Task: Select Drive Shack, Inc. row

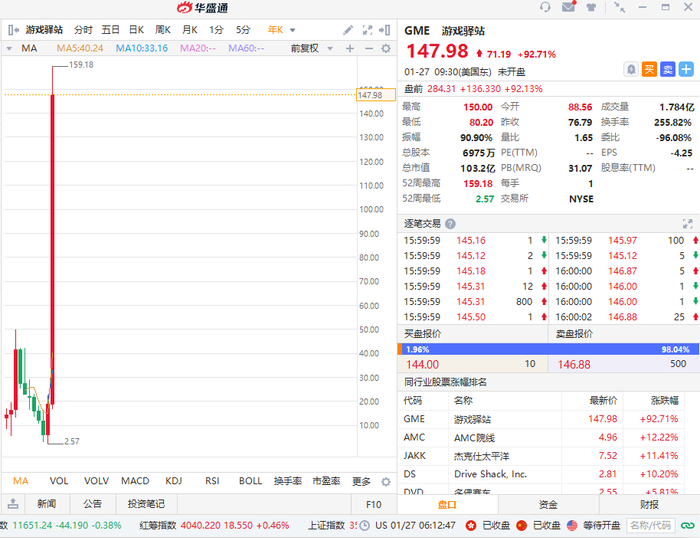Action: [541, 474]
